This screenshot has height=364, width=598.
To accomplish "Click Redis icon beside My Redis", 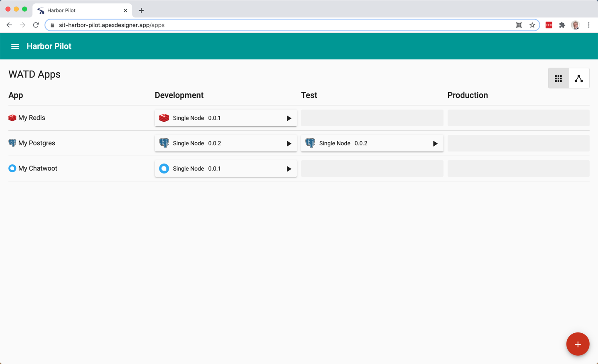I will point(12,118).
